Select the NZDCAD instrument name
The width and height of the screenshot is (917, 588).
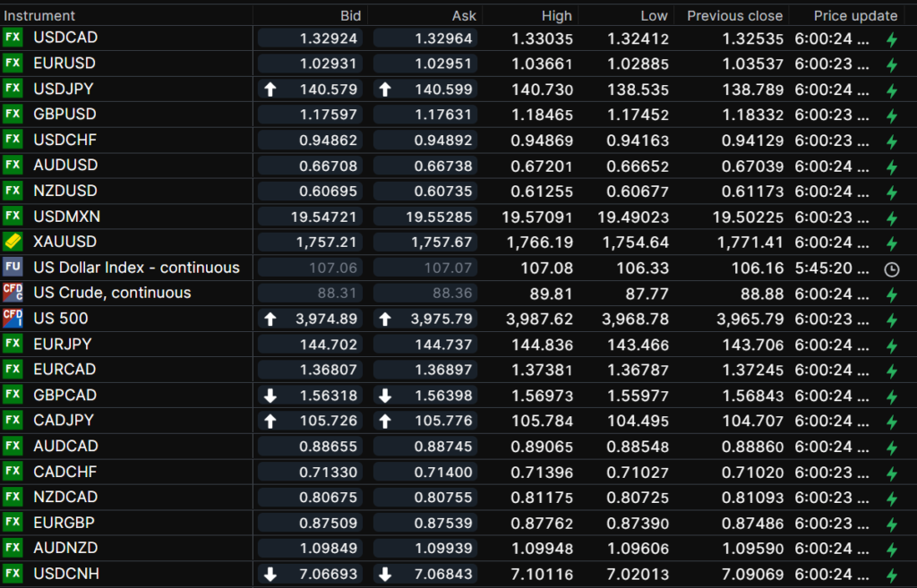click(x=65, y=497)
